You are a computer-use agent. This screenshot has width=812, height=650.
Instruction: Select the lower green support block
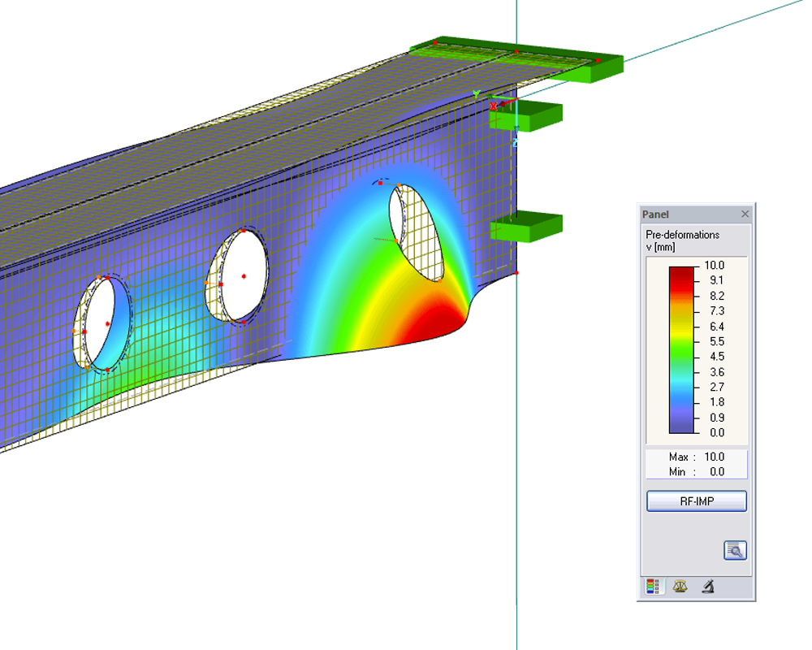click(x=527, y=227)
